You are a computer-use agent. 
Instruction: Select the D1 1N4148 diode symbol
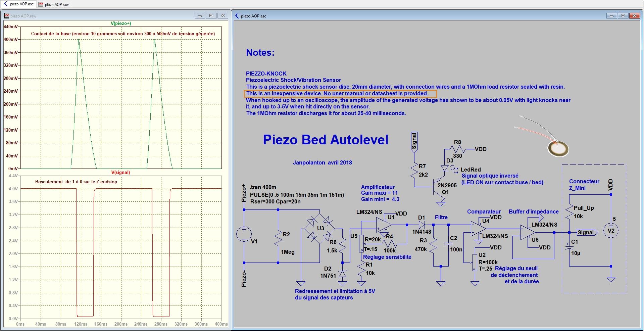pos(422,225)
